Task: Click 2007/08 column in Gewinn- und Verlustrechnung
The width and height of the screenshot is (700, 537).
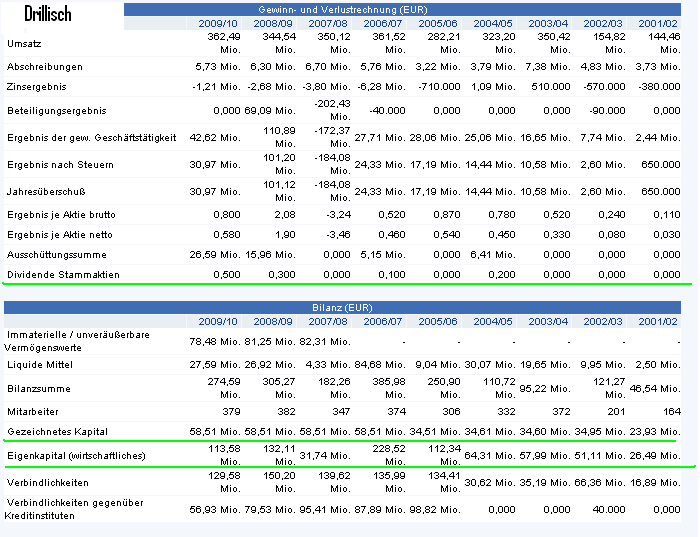Action: 328,23
